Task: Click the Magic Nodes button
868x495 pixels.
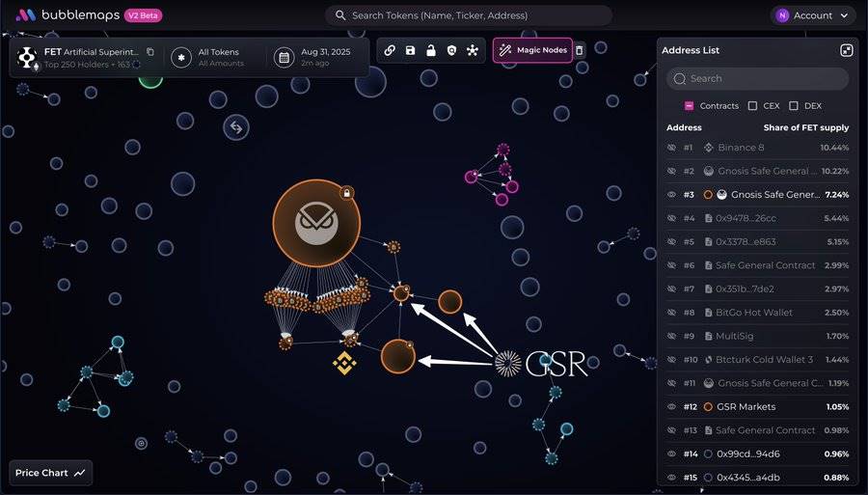Action: 532,50
